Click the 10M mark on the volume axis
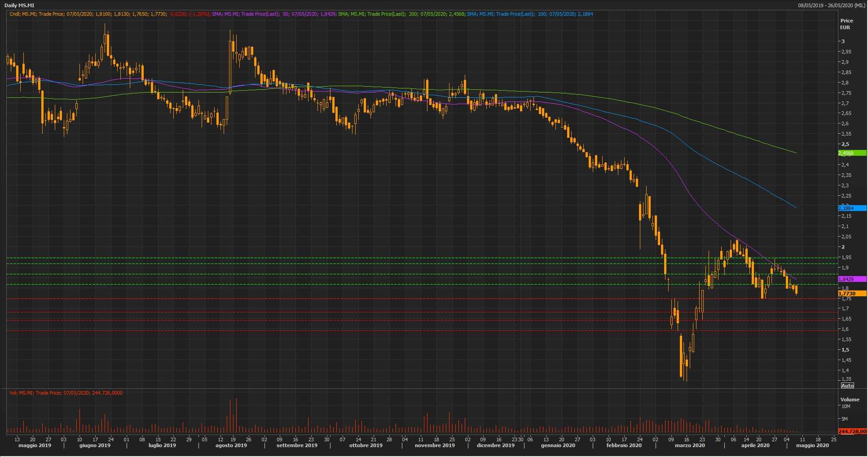The height and width of the screenshot is (457, 868). point(846,407)
